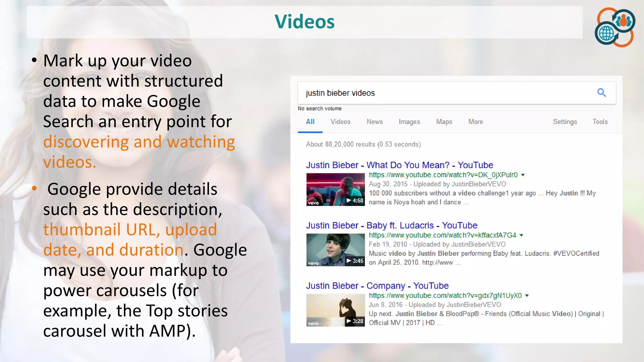This screenshot has height=362, width=644.
Task: Click the description starting 'Music video by Justin Bieber'
Action: [484, 258]
